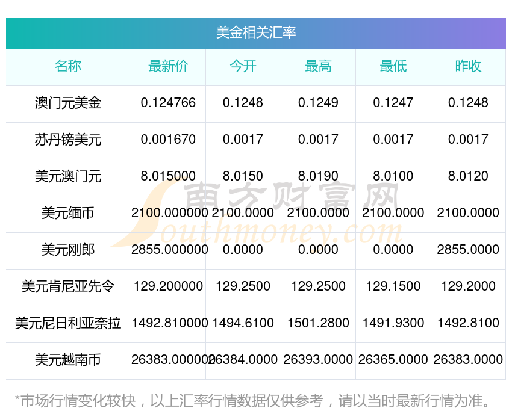This screenshot has width=512, height=420.
Task: Select the 昨收 column header
Action: coord(468,66)
